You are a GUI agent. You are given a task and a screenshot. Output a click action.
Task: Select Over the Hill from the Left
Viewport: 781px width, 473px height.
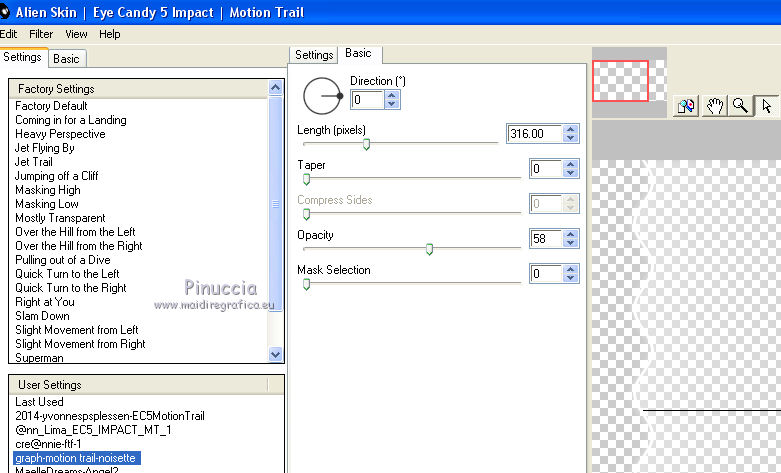pyautogui.click(x=75, y=232)
